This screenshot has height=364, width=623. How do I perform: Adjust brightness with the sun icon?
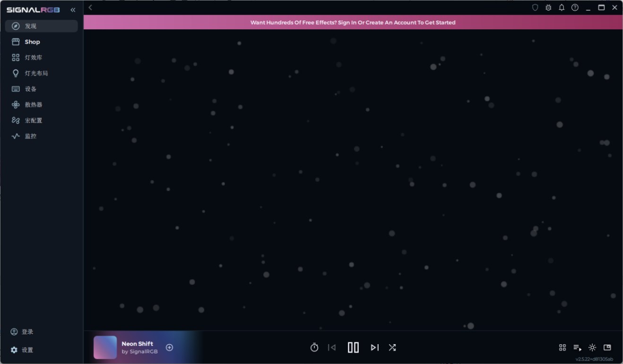pos(592,347)
